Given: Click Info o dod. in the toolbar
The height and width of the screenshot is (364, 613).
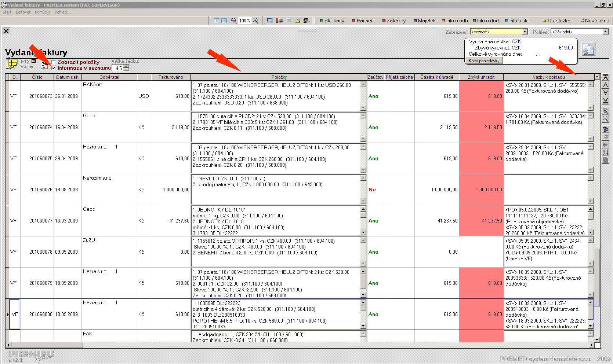Looking at the screenshot, I should tap(486, 21).
